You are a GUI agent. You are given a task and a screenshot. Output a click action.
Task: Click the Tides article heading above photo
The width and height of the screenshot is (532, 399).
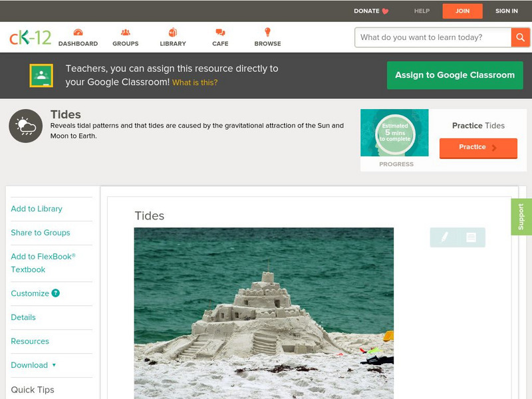click(x=149, y=215)
